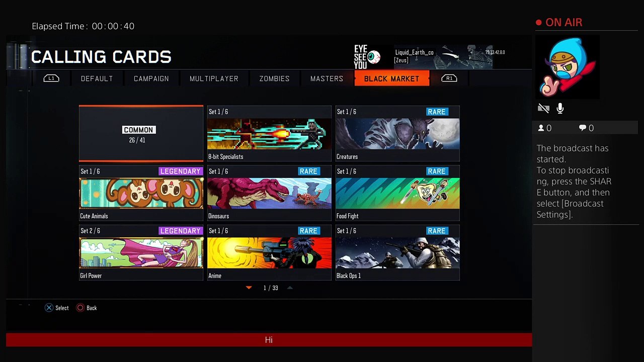
Task: Click the LEGENDARY badge on Cute Animals
Action: pyautogui.click(x=180, y=171)
